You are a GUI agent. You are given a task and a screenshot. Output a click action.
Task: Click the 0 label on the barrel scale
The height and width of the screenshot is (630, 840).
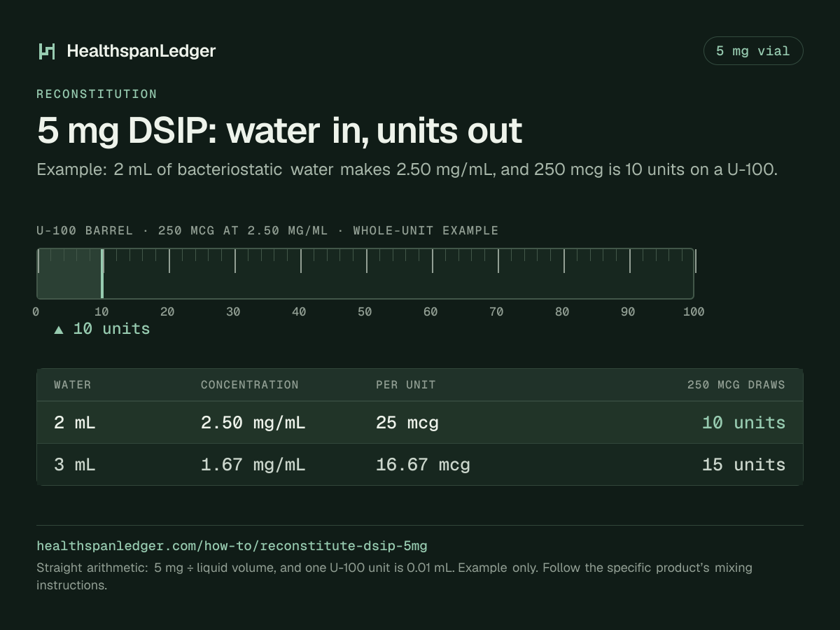tap(36, 311)
